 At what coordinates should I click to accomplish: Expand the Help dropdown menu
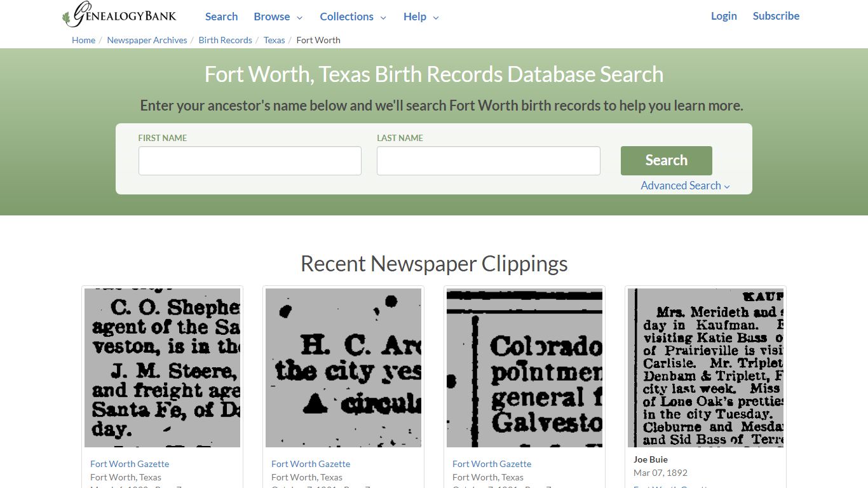point(421,17)
